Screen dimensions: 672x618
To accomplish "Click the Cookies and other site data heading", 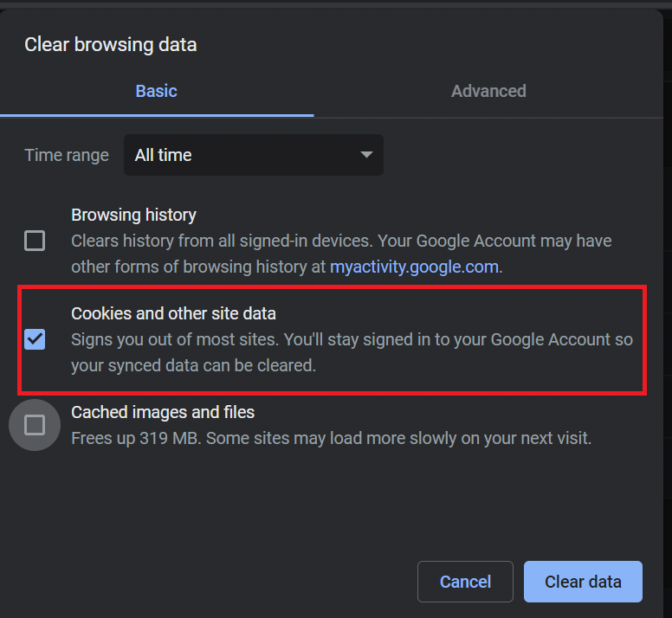I will click(173, 313).
